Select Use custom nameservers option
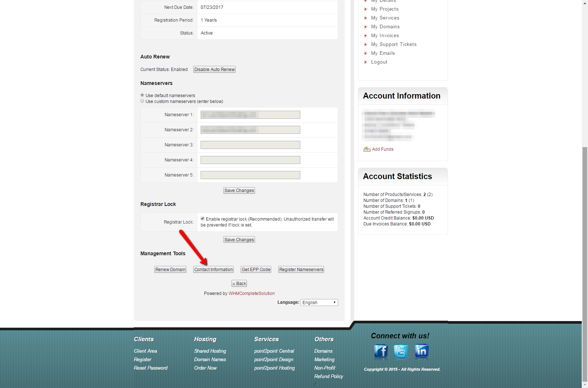 tap(142, 101)
